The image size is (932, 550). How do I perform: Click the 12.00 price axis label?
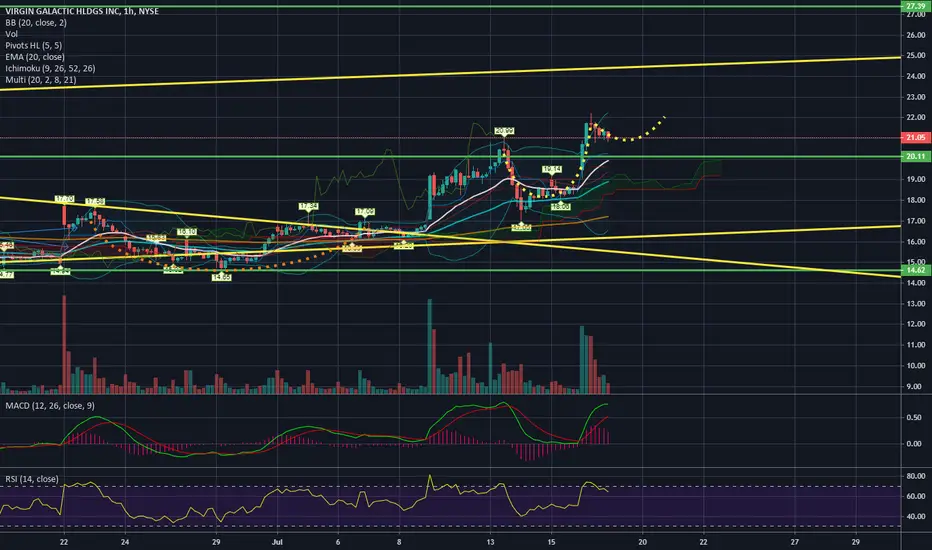pyautogui.click(x=916, y=324)
